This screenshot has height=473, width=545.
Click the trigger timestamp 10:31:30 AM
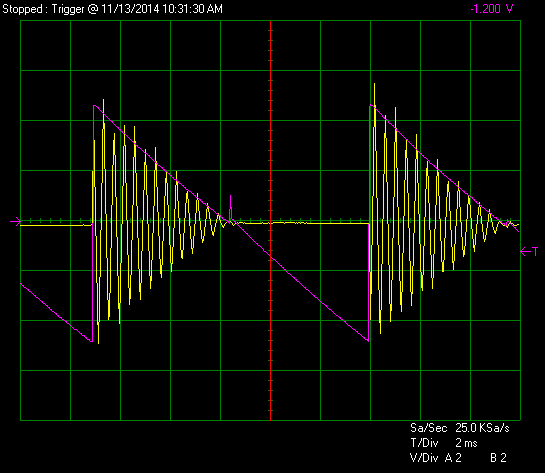point(192,9)
